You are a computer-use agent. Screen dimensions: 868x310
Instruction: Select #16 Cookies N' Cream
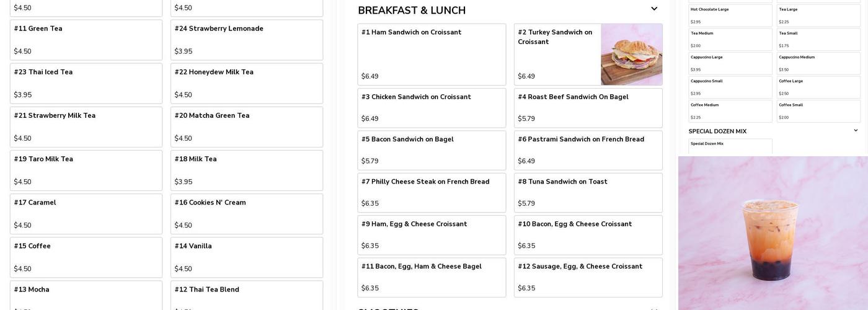click(247, 214)
